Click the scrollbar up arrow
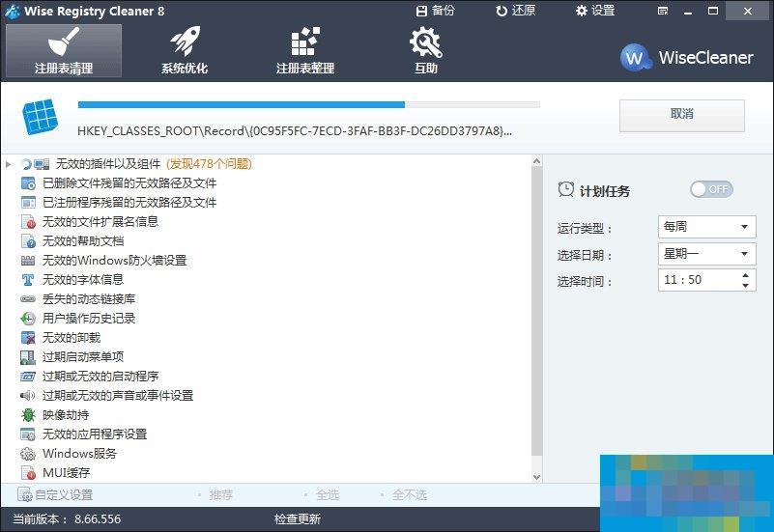 (536, 161)
